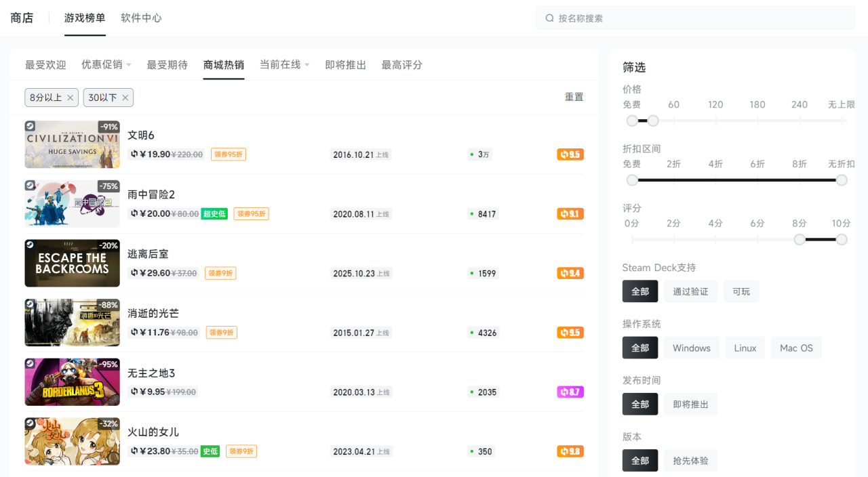
Task: Select the Windows operating system filter
Action: (691, 348)
